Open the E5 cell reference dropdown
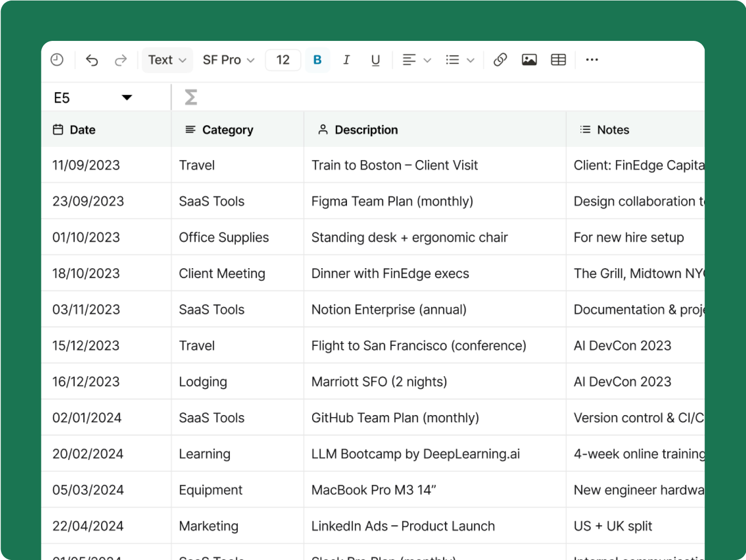This screenshot has height=560, width=746. click(127, 97)
